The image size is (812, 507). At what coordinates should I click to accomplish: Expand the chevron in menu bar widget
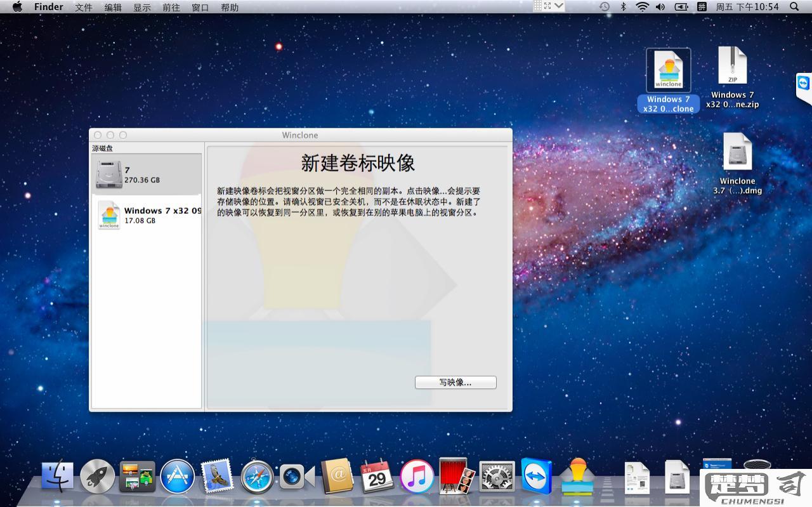point(559,6)
